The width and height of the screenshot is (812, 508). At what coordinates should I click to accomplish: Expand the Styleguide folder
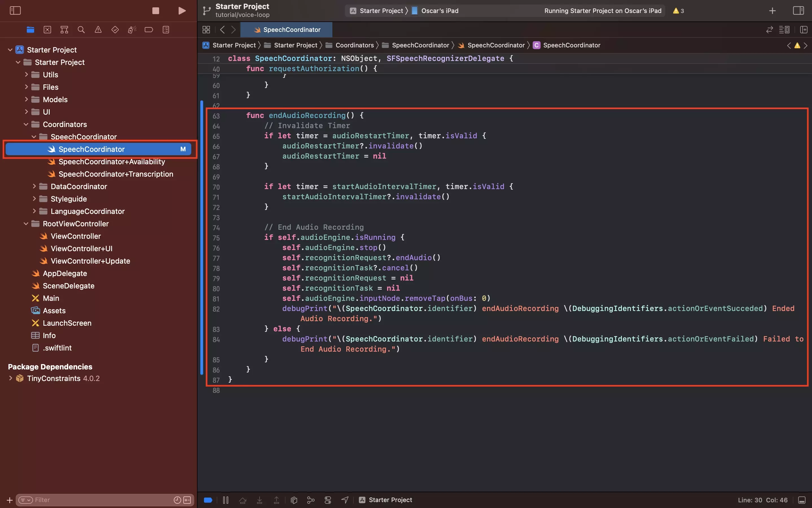click(34, 199)
